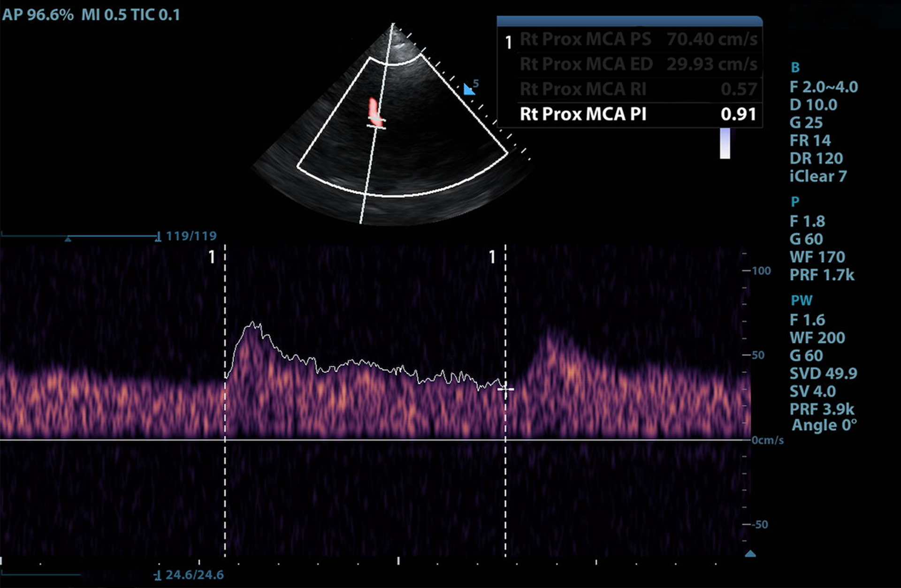Click the white gradient bar under results panel

pos(725,143)
